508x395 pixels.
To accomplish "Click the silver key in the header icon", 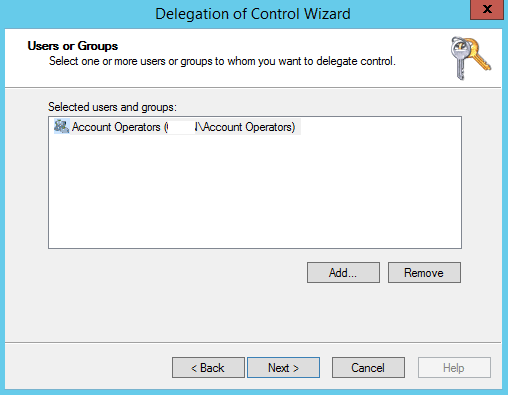I will point(459,59).
